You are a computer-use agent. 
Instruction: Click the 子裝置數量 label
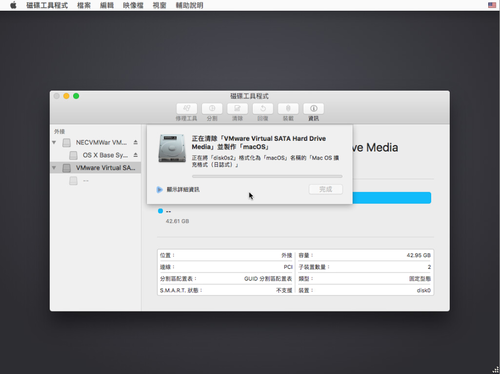[x=314, y=267]
